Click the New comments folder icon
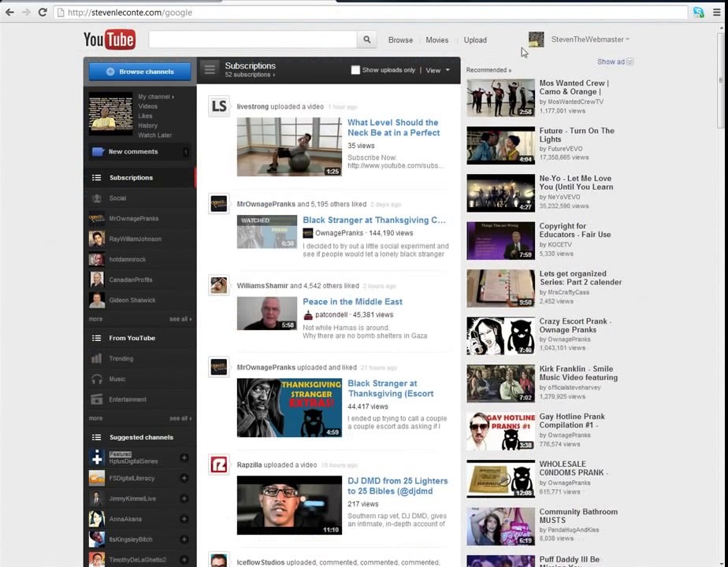 (x=98, y=152)
